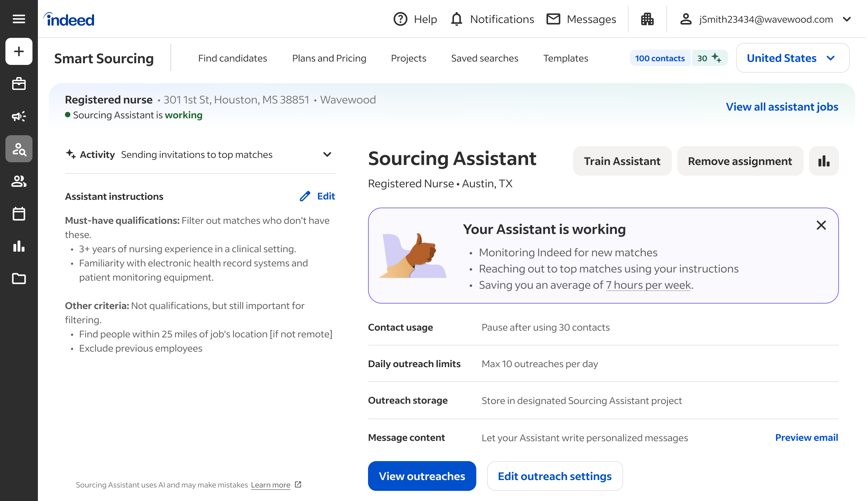
Task: Open the Analytics bar chart sidebar icon
Action: pos(19,246)
